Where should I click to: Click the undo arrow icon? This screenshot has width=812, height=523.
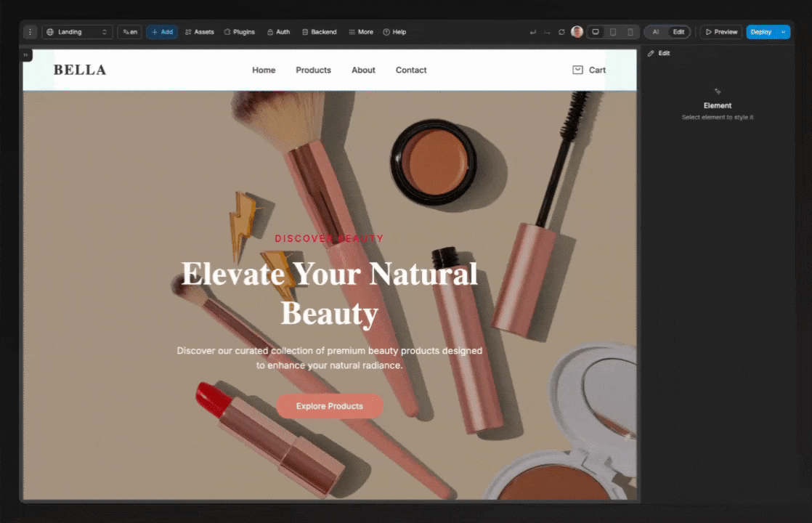click(x=533, y=32)
